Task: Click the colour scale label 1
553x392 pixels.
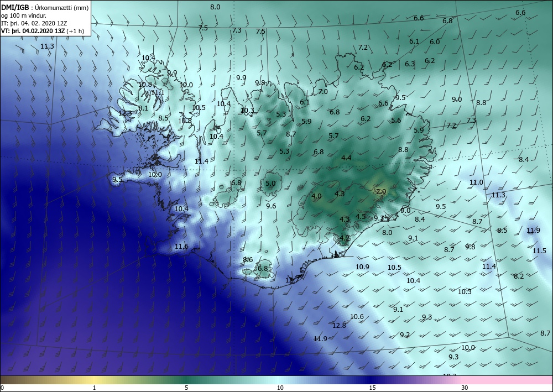Action: pyautogui.click(x=94, y=388)
